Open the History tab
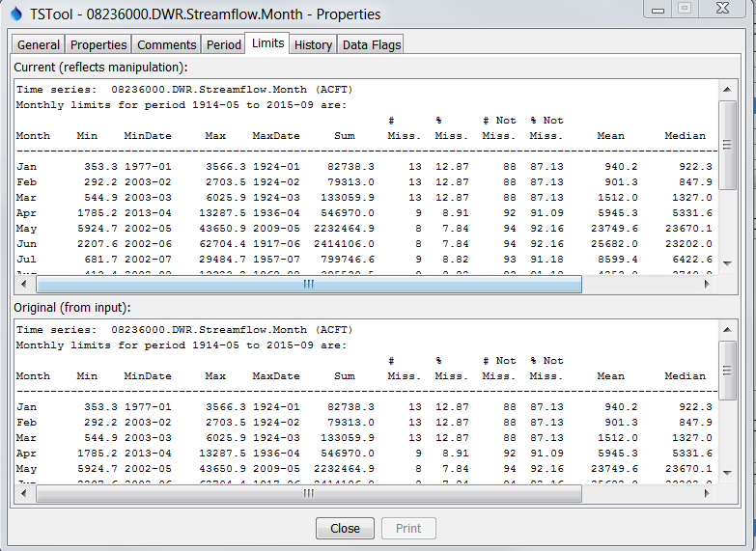 [313, 44]
